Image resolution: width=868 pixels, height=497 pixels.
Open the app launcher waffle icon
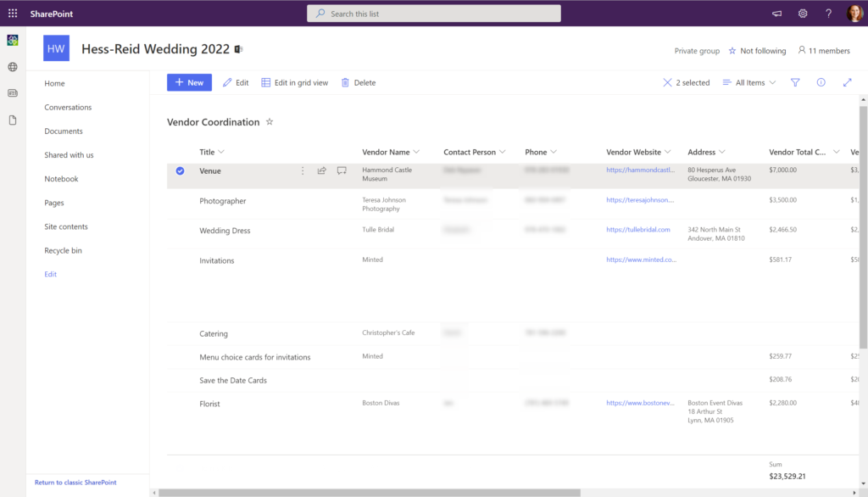click(13, 14)
